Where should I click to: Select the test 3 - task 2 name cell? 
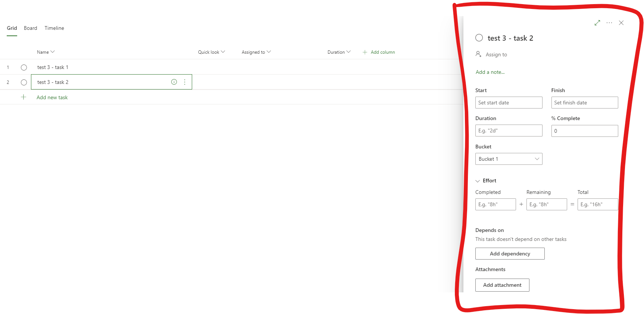pos(112,82)
